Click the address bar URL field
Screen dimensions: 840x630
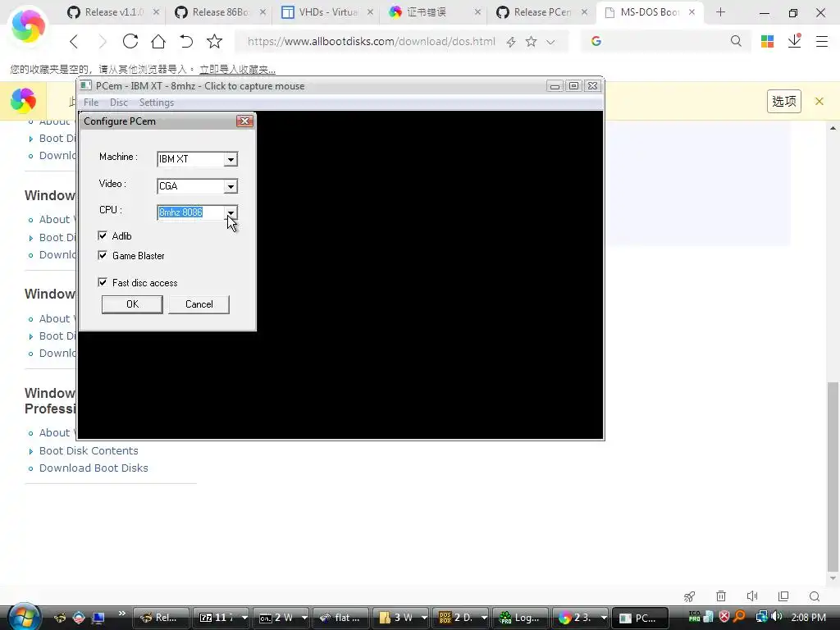tap(372, 41)
